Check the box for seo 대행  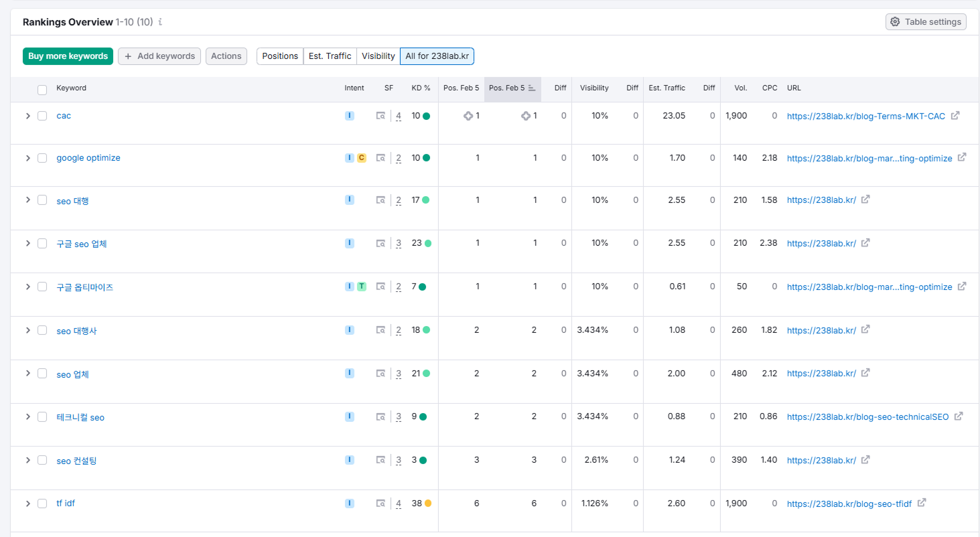click(42, 200)
